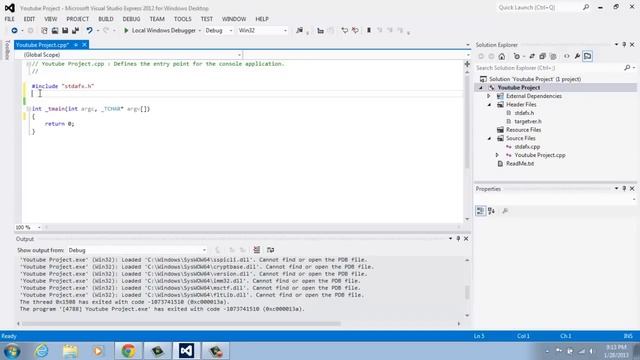Click Show All Files in Solution Explorer
Screen dimensions: 640x360
point(553,56)
